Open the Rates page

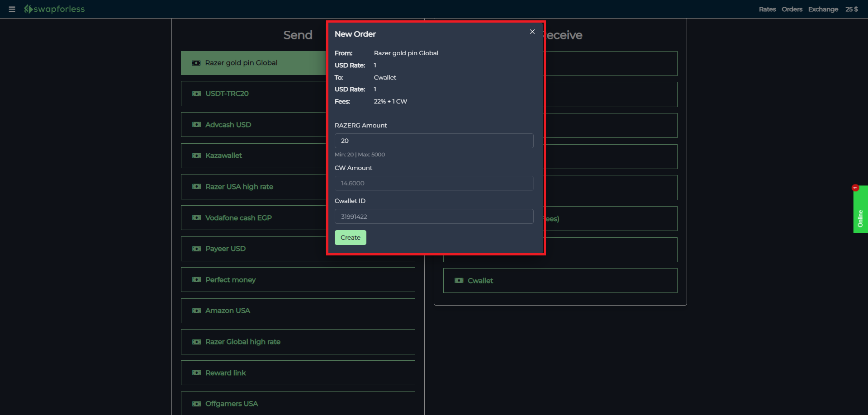[x=767, y=9]
